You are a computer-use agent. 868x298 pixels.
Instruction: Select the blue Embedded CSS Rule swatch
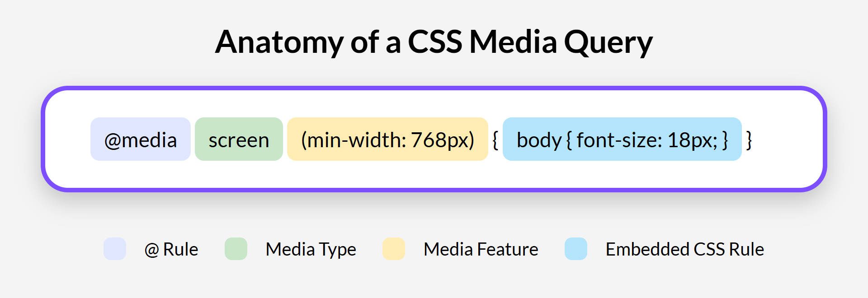[576, 249]
